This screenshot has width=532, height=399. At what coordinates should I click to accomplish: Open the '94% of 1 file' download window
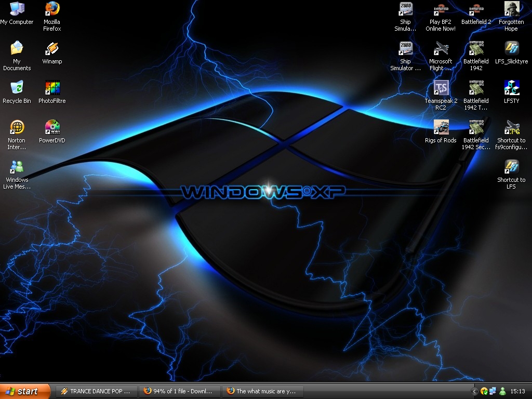179,391
